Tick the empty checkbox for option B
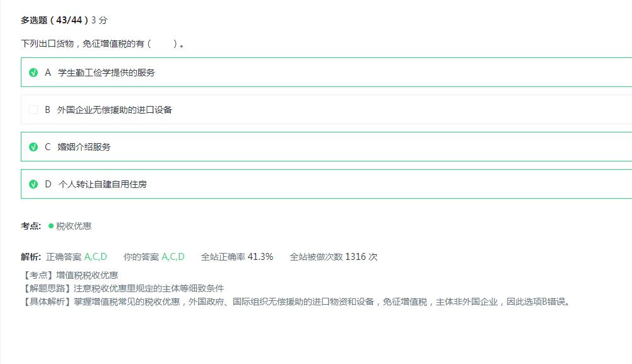This screenshot has height=364, width=632. pos(33,110)
